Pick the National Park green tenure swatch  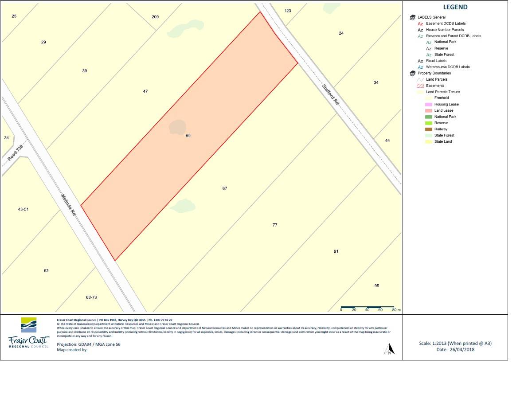coord(428,117)
